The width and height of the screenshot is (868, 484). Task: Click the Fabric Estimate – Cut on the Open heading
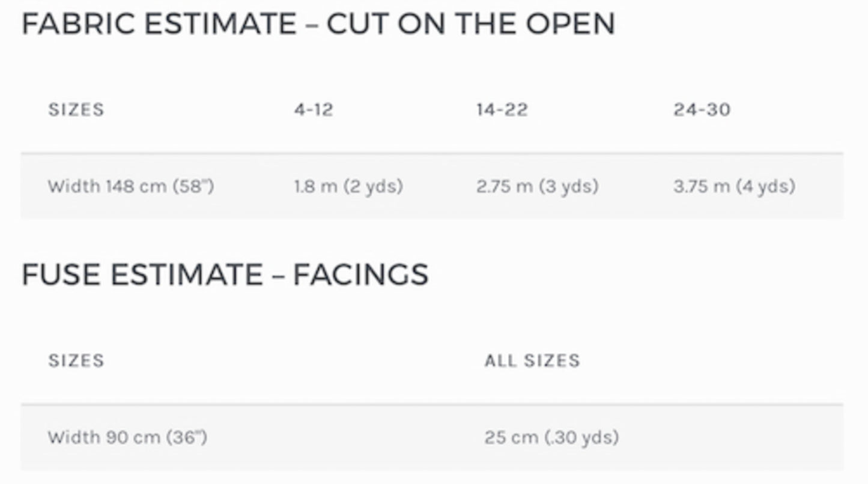coord(318,23)
